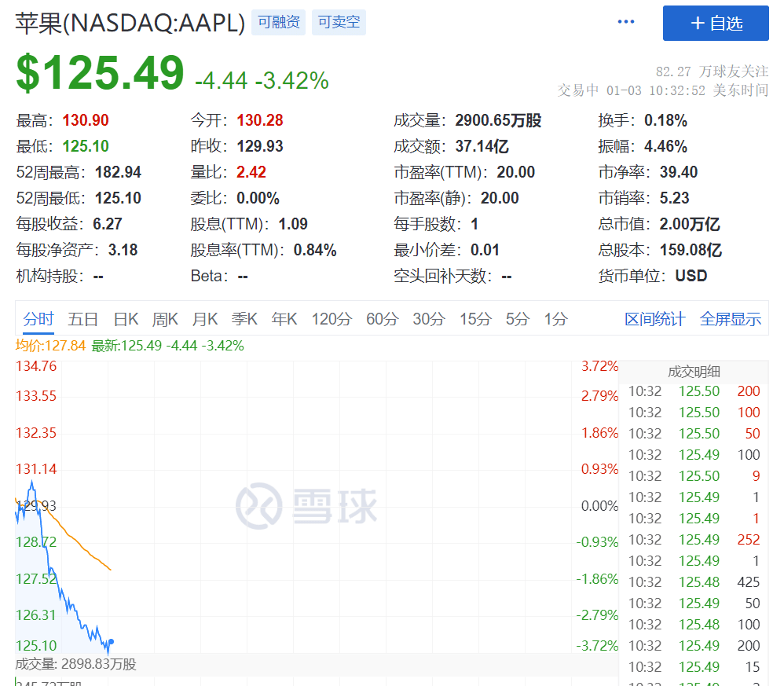The image size is (784, 686).
Task: Click the 成交额 value 37.14亿
Action: tap(482, 146)
